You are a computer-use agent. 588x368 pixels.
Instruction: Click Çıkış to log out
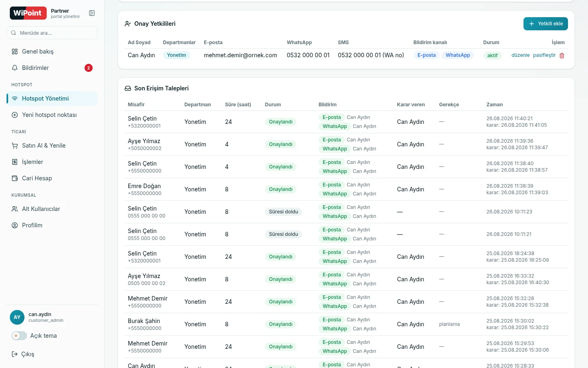click(28, 354)
